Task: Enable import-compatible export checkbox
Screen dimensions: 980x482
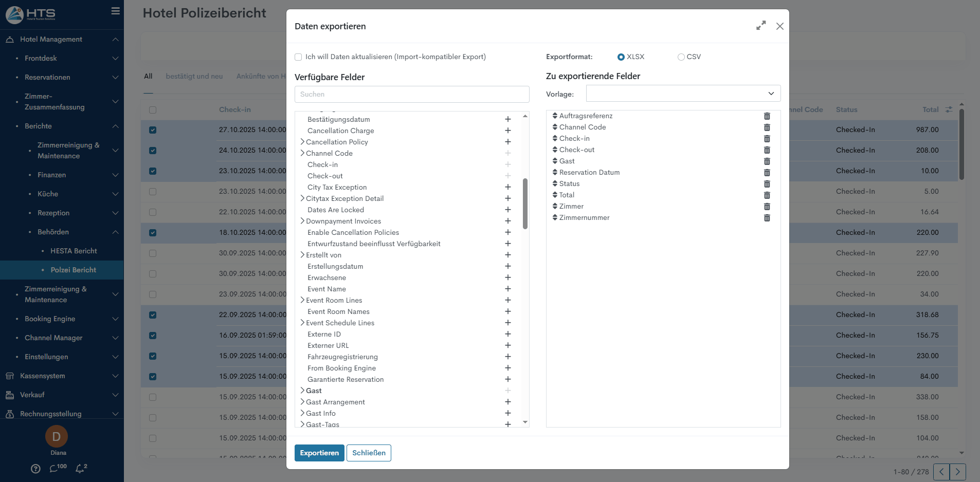Action: tap(298, 57)
